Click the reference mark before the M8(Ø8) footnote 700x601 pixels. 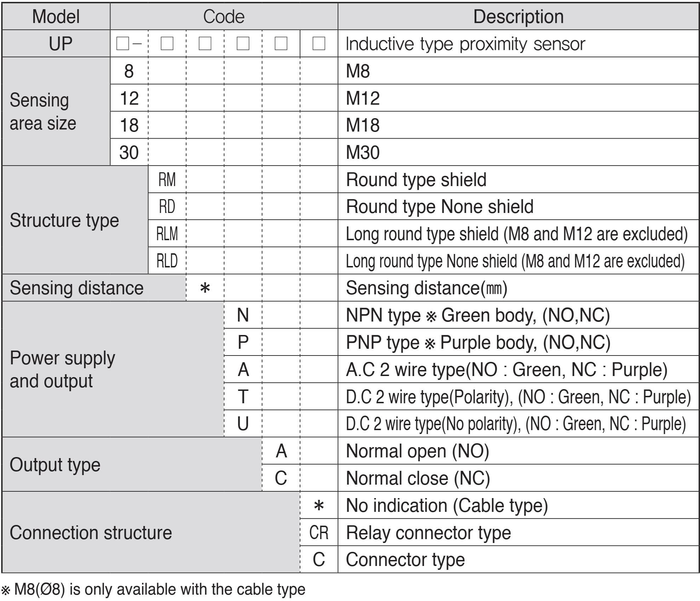(6, 590)
